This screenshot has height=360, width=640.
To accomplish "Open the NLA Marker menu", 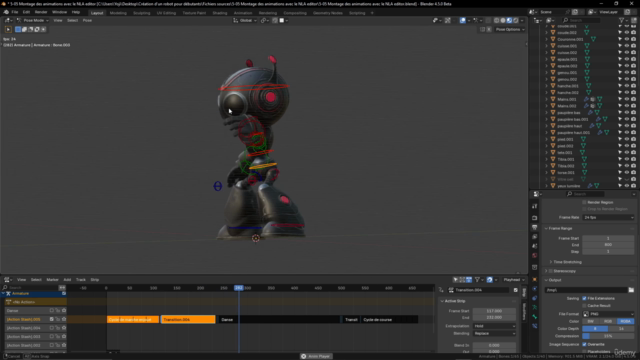I will (52, 280).
